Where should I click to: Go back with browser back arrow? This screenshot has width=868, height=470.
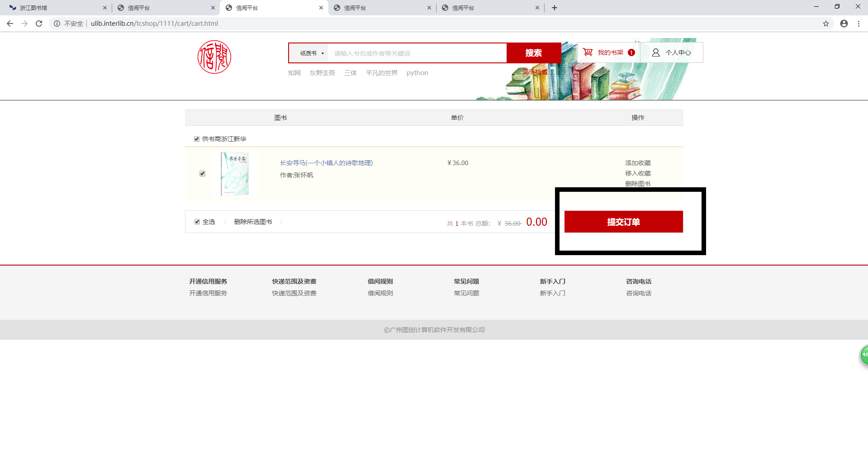pyautogui.click(x=10, y=24)
